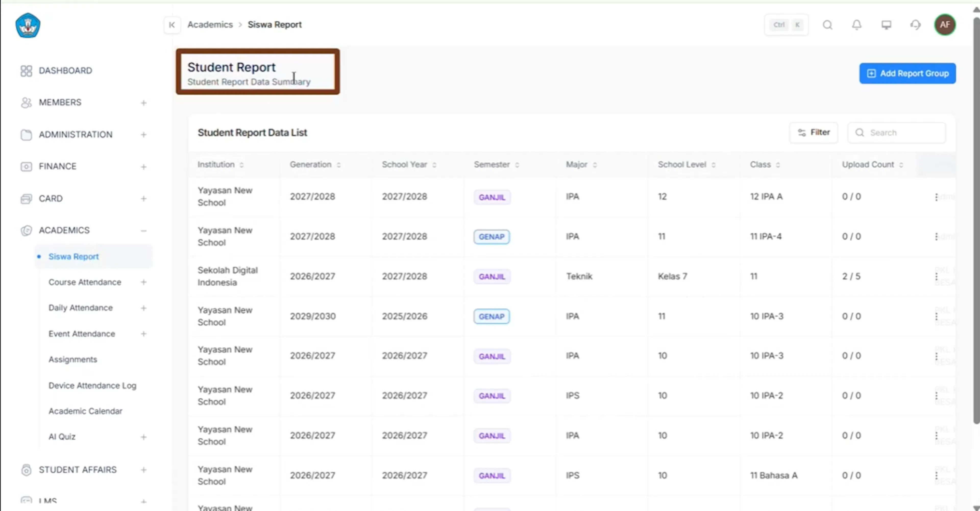The image size is (980, 511).
Task: Click the Student Affairs icon
Action: 26,470
